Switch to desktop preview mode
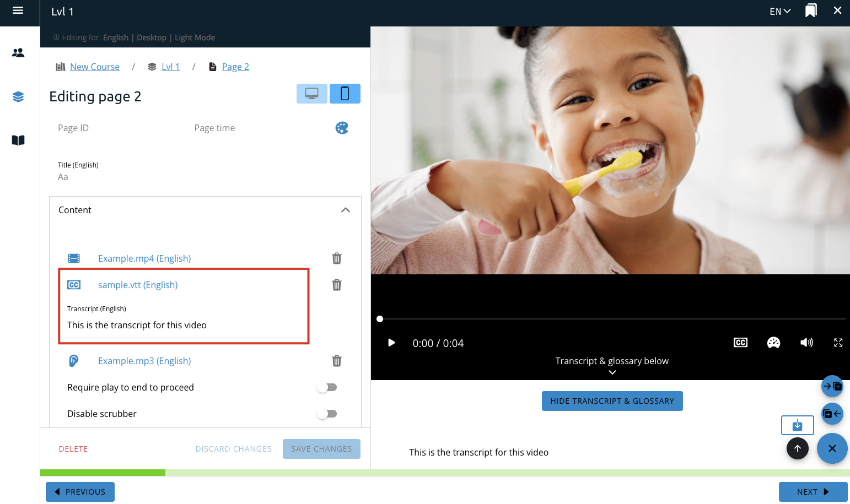 click(x=312, y=94)
